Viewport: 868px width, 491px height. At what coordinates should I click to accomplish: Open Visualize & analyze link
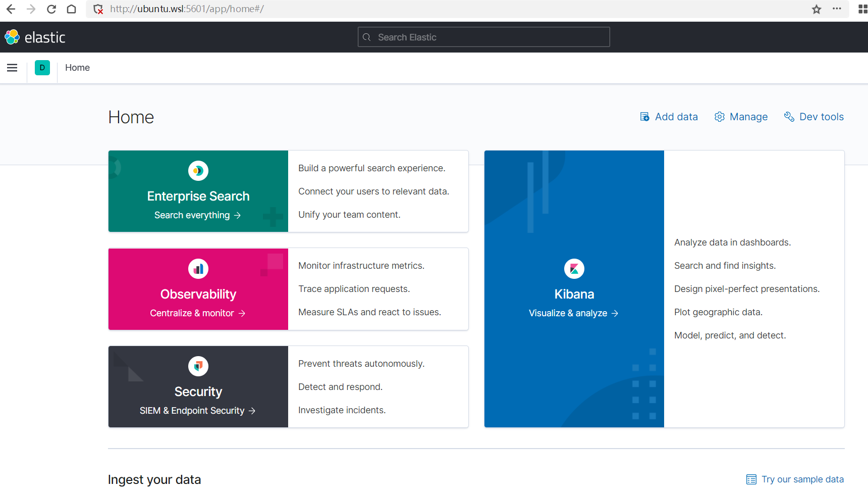573,313
